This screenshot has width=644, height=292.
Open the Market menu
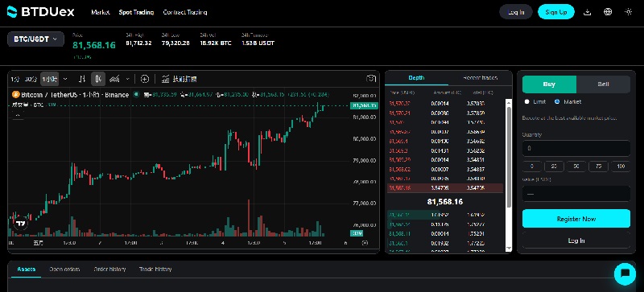[101, 12]
